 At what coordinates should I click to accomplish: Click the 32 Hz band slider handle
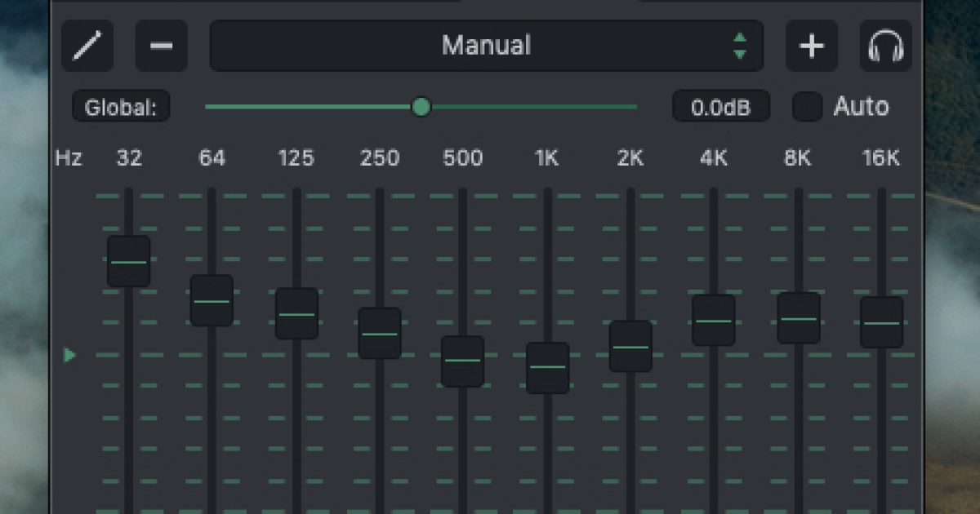click(x=129, y=262)
